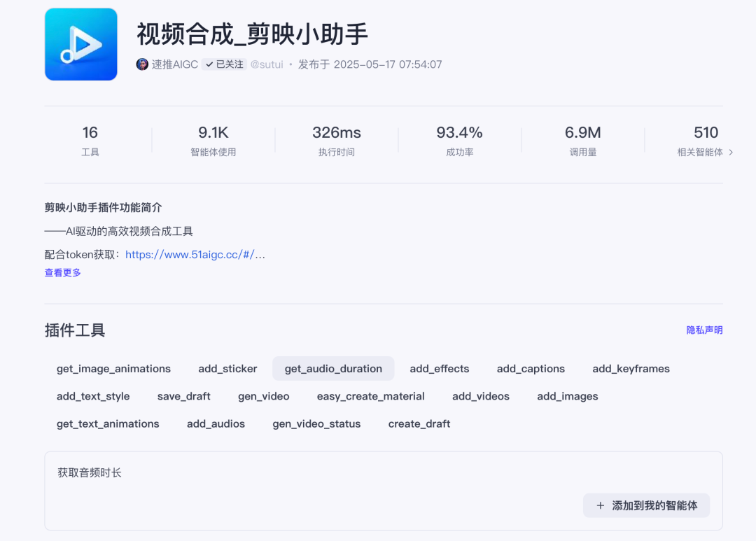Click the @sutui handle
The width and height of the screenshot is (756, 541).
pyautogui.click(x=267, y=64)
